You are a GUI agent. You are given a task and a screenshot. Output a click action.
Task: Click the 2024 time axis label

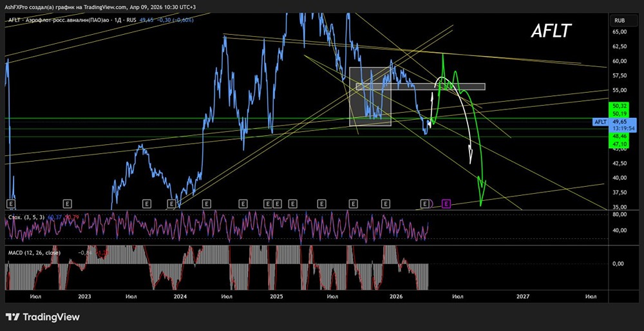(180, 296)
